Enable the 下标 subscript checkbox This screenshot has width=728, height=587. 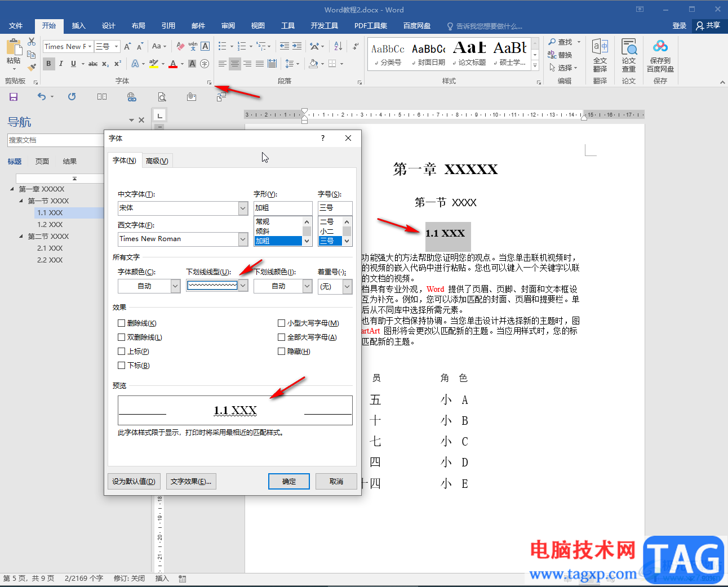coord(121,366)
